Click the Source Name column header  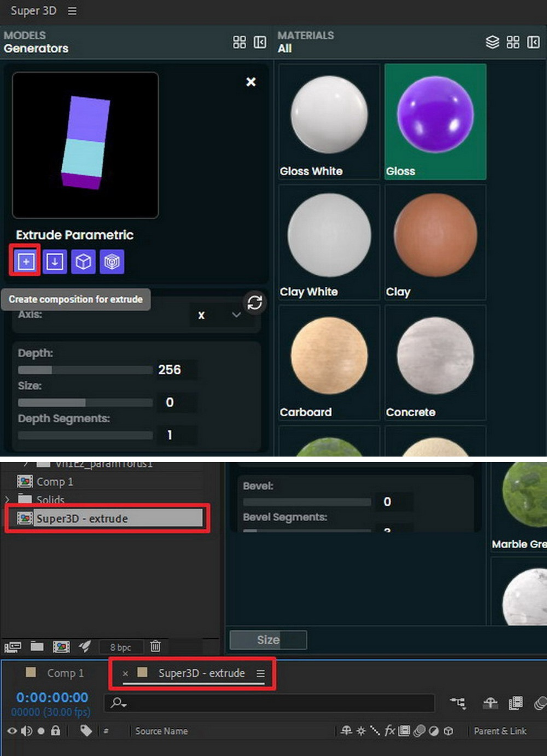click(161, 731)
